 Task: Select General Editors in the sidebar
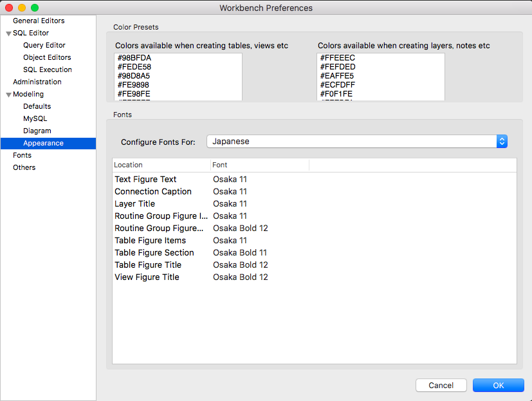click(39, 21)
